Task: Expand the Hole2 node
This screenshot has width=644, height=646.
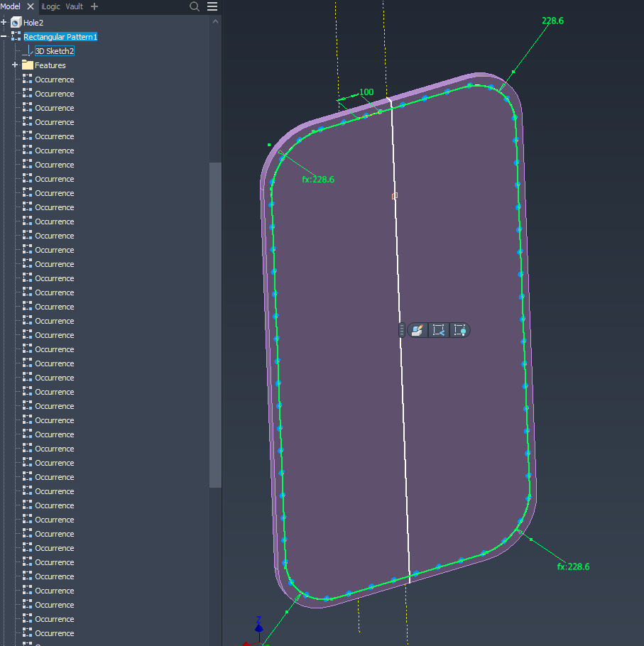Action: (4, 22)
